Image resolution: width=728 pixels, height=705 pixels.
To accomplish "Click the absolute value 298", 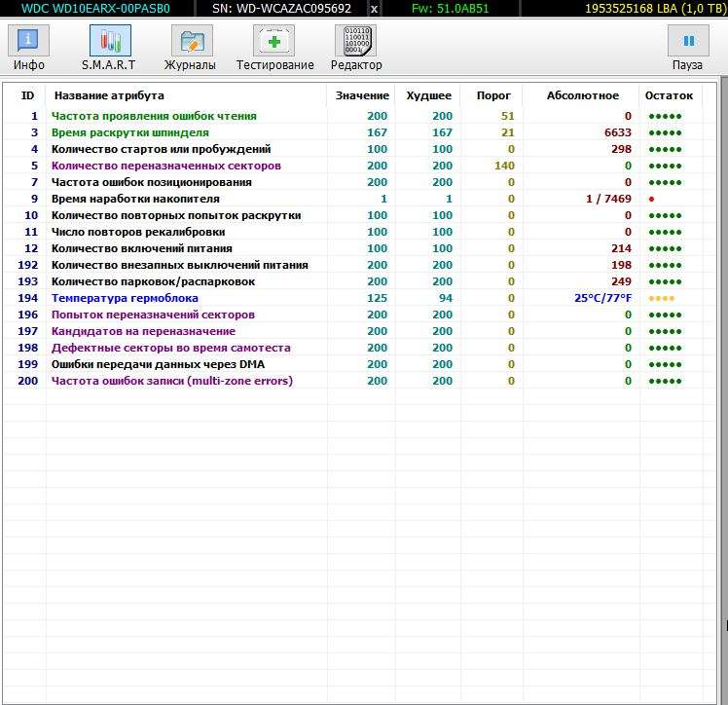I will click(x=621, y=149).
